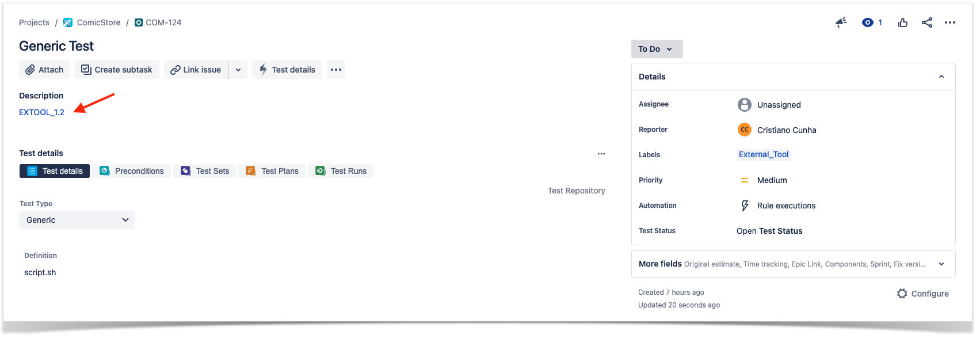Switch to the Test Plans tab
980x338 pixels.
(x=272, y=171)
